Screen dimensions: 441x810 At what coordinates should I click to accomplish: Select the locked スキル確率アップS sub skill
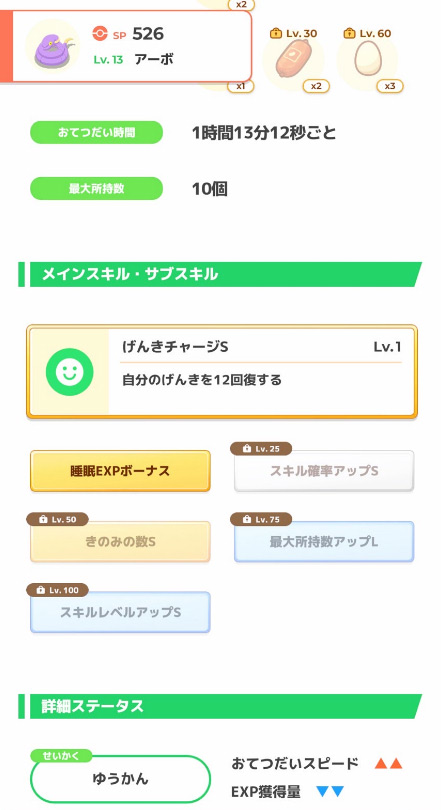click(x=324, y=471)
